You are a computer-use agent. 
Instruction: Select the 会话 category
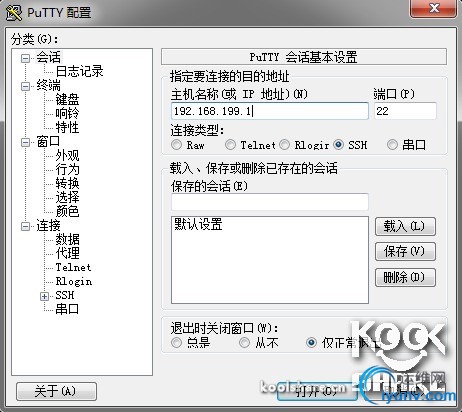pos(48,57)
